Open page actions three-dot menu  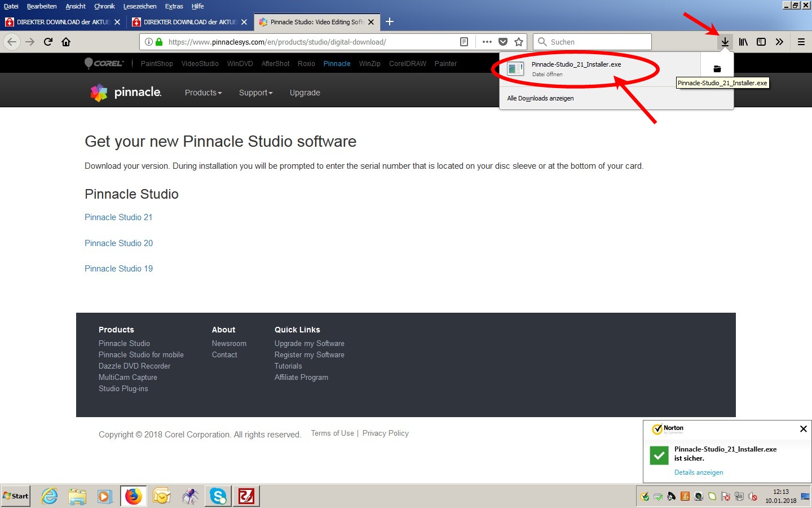tap(487, 42)
